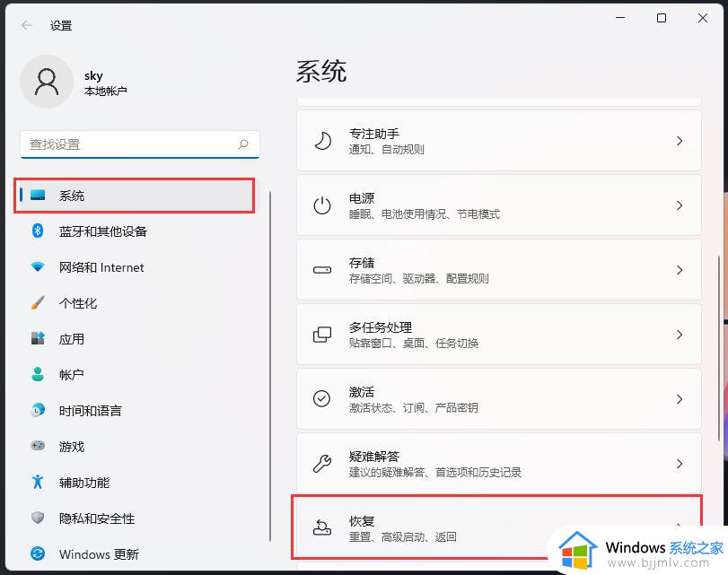Click the main panel scrollbar thumb
Screen dimensions: 728x575
tap(719, 348)
